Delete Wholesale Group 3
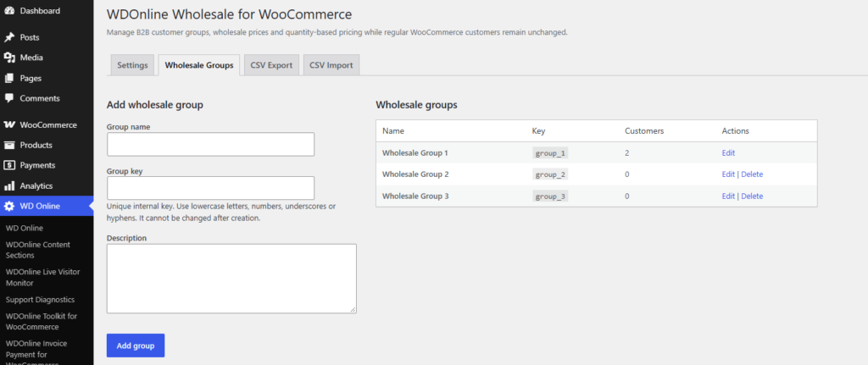This screenshot has width=868, height=365. (x=752, y=196)
